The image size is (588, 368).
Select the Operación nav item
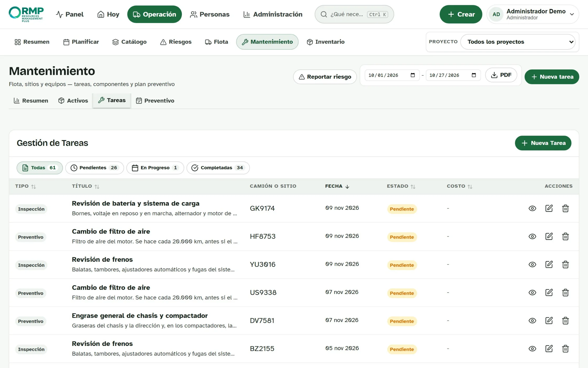(x=154, y=14)
